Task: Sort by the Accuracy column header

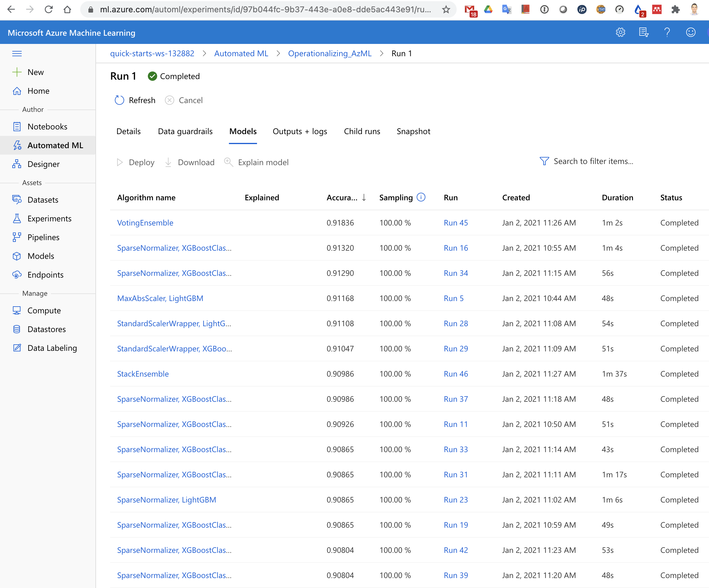Action: (342, 198)
